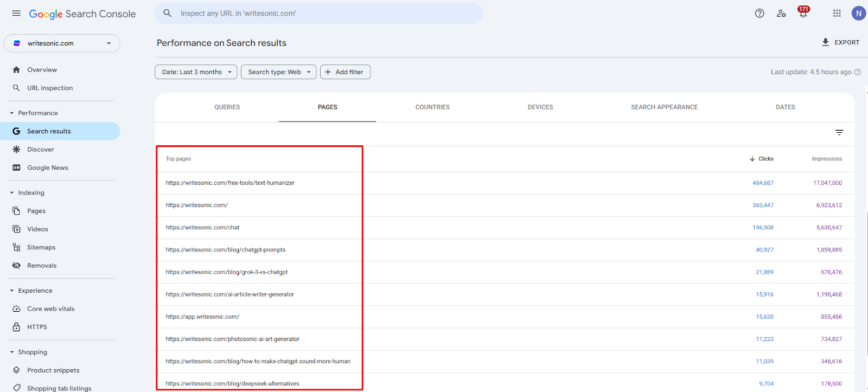
Task: Open the blog/deepseek-alternatives page row
Action: tap(505, 383)
